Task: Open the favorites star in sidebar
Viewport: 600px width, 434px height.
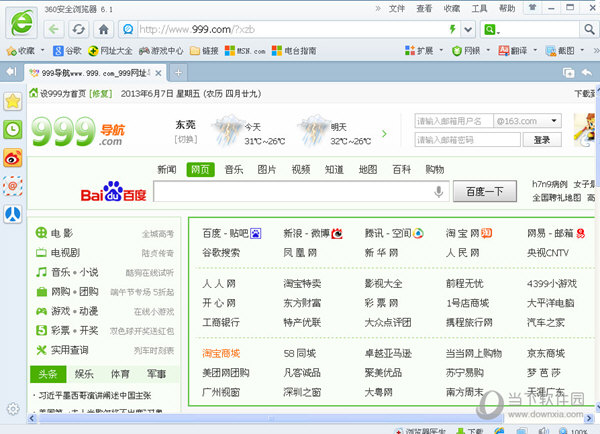Action: pos(13,101)
